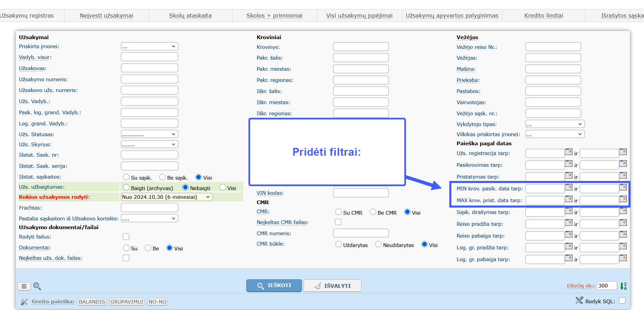The width and height of the screenshot is (644, 310).
Task: Tick the Neįkeltas CMR failas checkbox
Action: (338, 222)
